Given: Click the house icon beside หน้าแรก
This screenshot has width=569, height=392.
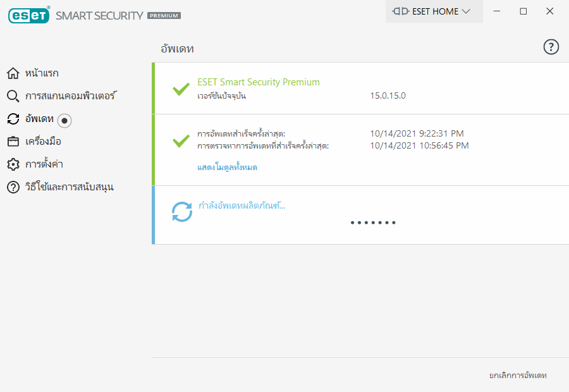Looking at the screenshot, I should click(x=13, y=73).
